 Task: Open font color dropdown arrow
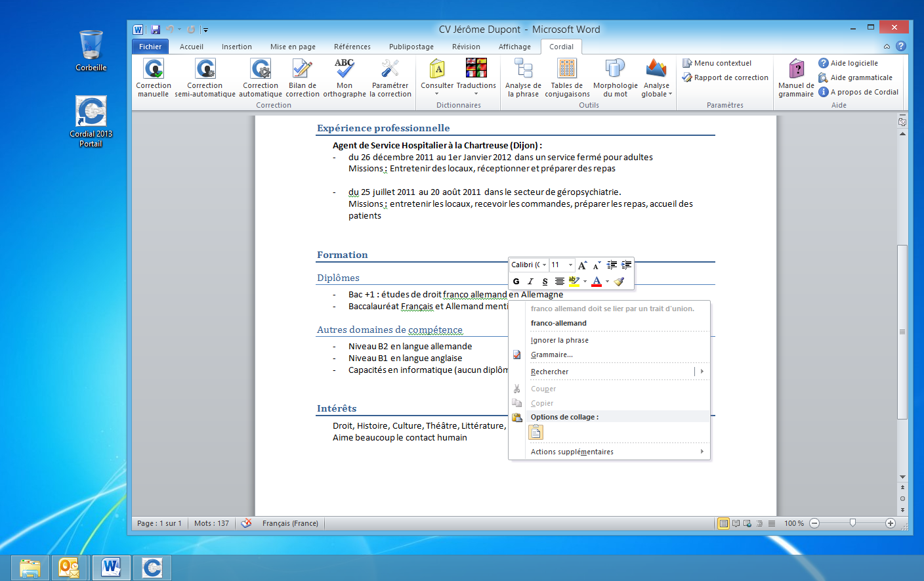click(x=607, y=282)
